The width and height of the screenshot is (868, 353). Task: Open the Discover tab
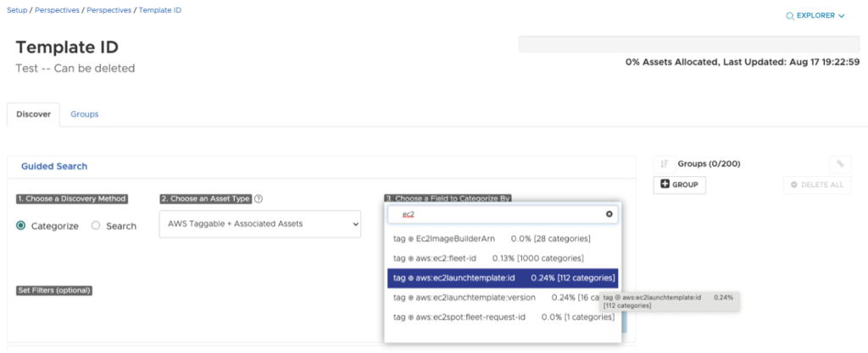pyautogui.click(x=33, y=113)
